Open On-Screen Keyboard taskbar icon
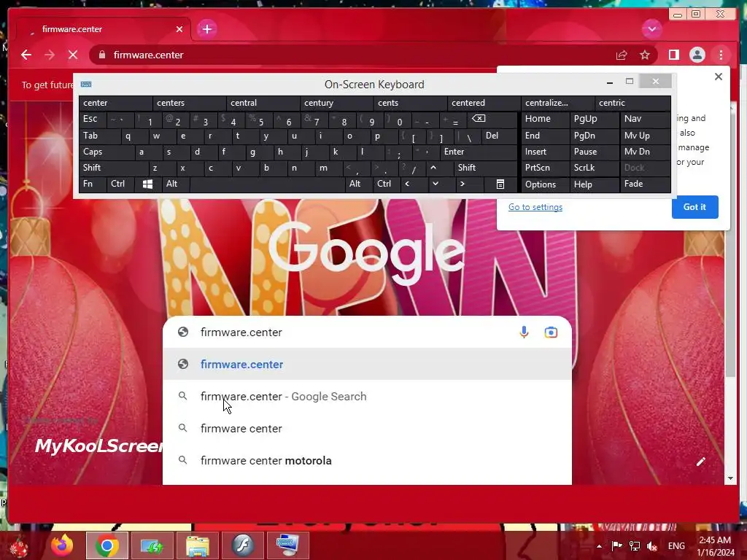Screen dimensions: 747x560 pos(287,545)
